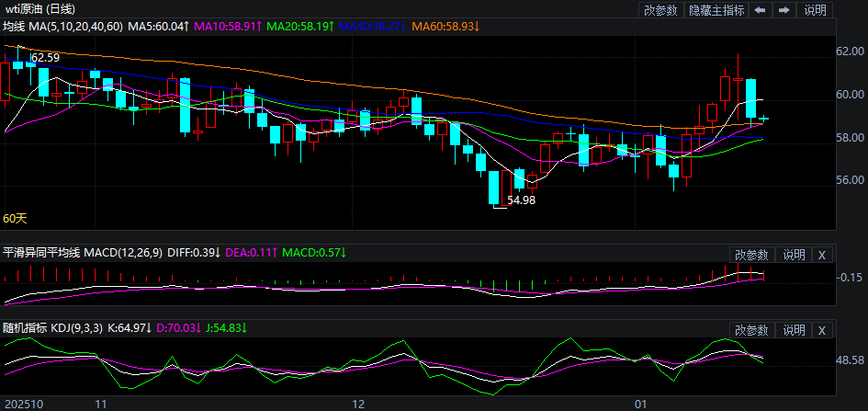Click the right arrow navigation button

point(783,10)
